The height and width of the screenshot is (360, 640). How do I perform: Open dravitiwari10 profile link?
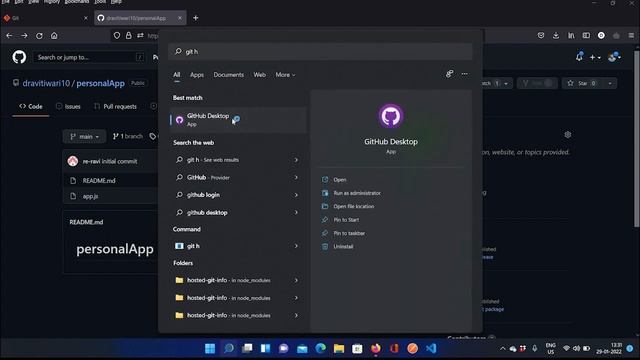coord(46,83)
